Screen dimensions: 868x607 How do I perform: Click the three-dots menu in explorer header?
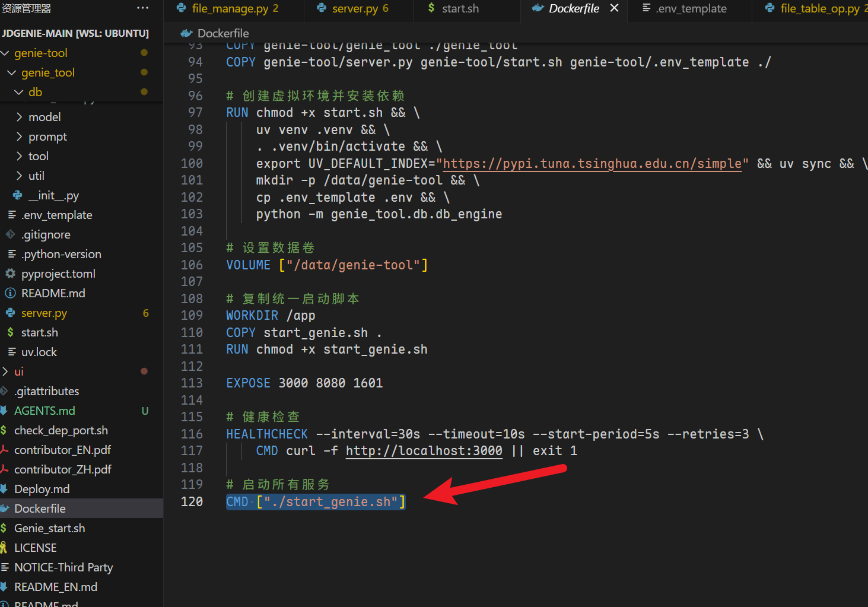pos(142,8)
